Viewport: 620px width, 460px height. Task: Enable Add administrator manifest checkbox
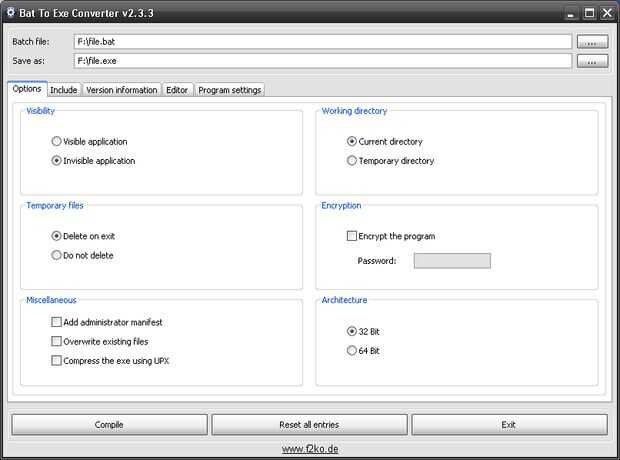click(x=57, y=322)
